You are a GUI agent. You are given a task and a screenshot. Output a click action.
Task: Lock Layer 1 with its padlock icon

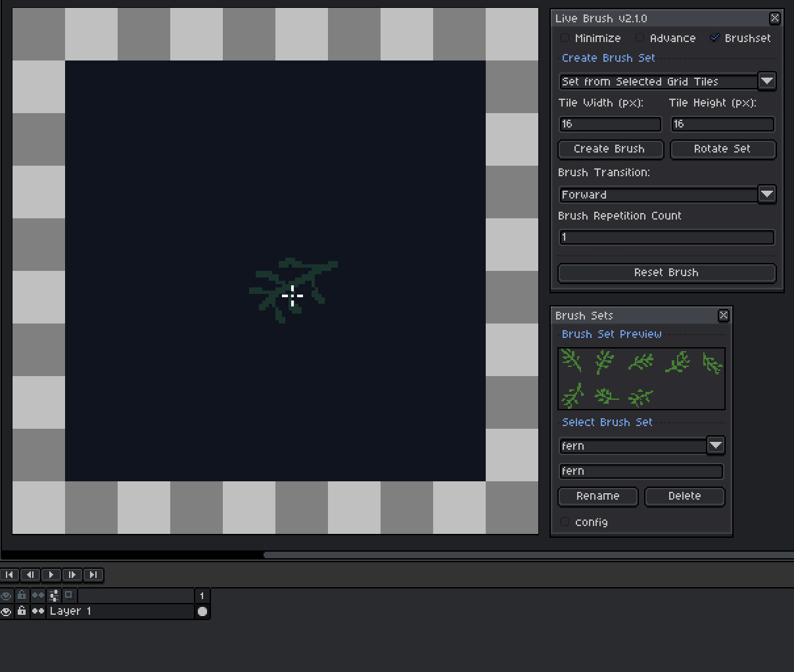click(22, 612)
